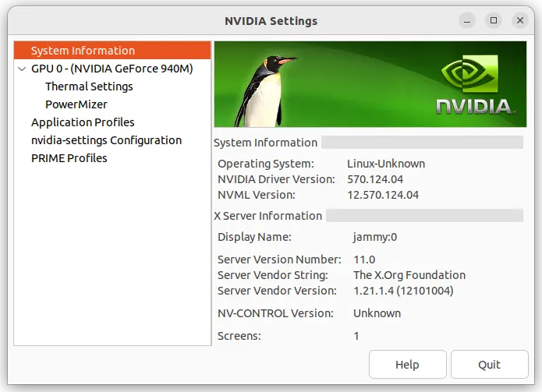Maximize the NVIDIA Settings window
The image size is (542, 392).
click(x=494, y=21)
